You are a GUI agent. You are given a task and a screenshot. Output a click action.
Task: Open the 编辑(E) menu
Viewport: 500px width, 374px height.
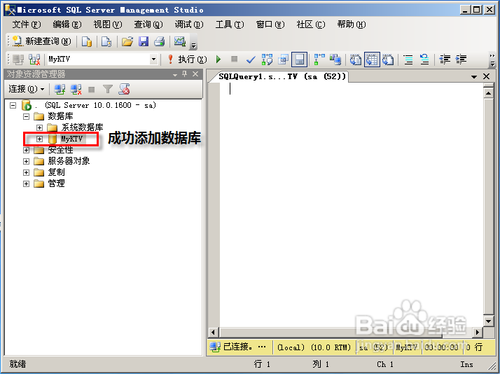point(67,25)
